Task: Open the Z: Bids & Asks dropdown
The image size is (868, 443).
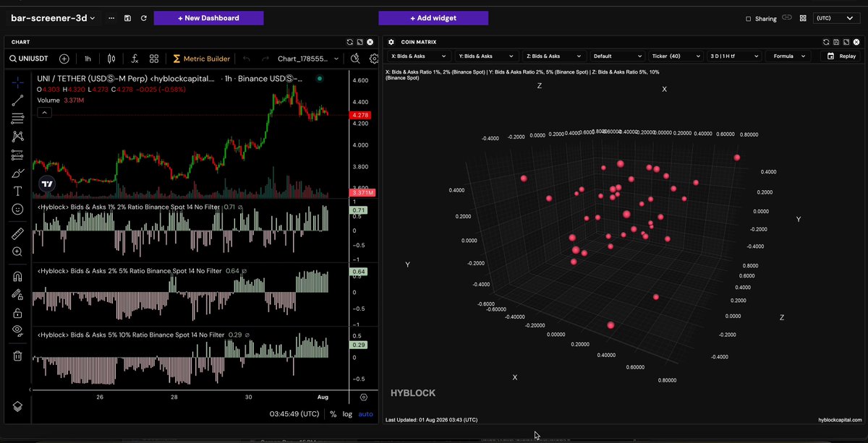Action: (x=554, y=56)
